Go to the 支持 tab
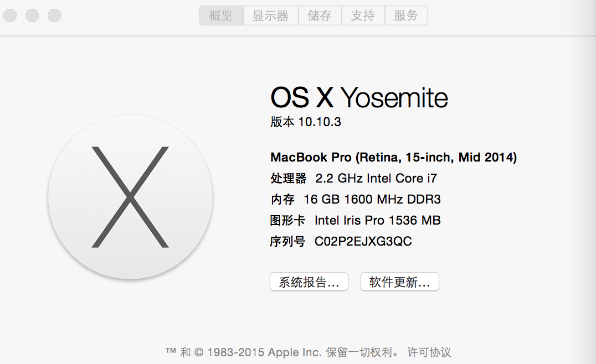The image size is (596, 364). [363, 15]
